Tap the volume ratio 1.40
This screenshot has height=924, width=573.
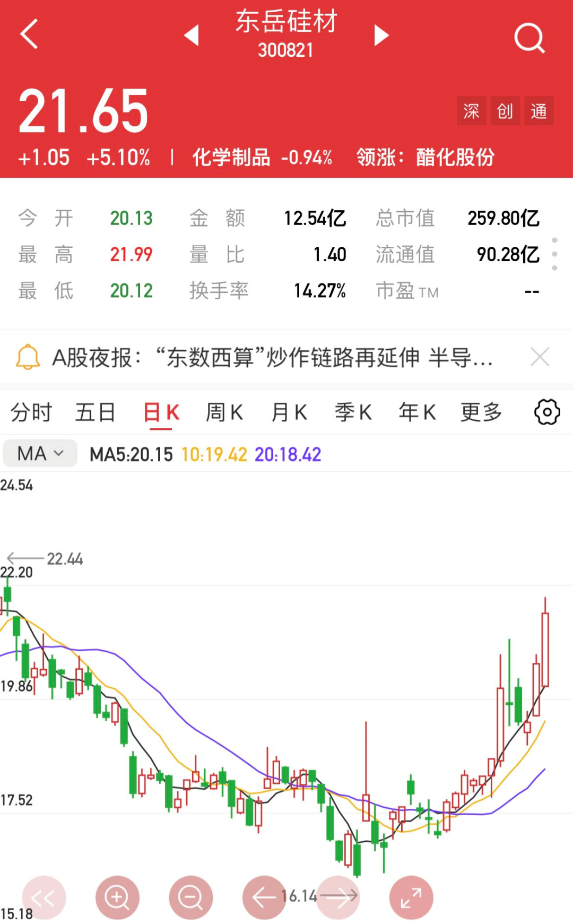tap(330, 254)
